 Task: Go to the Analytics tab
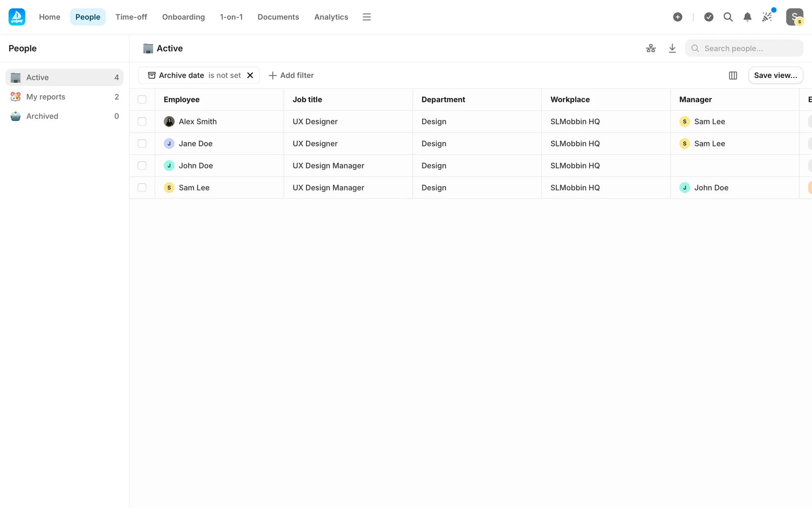[x=331, y=17]
